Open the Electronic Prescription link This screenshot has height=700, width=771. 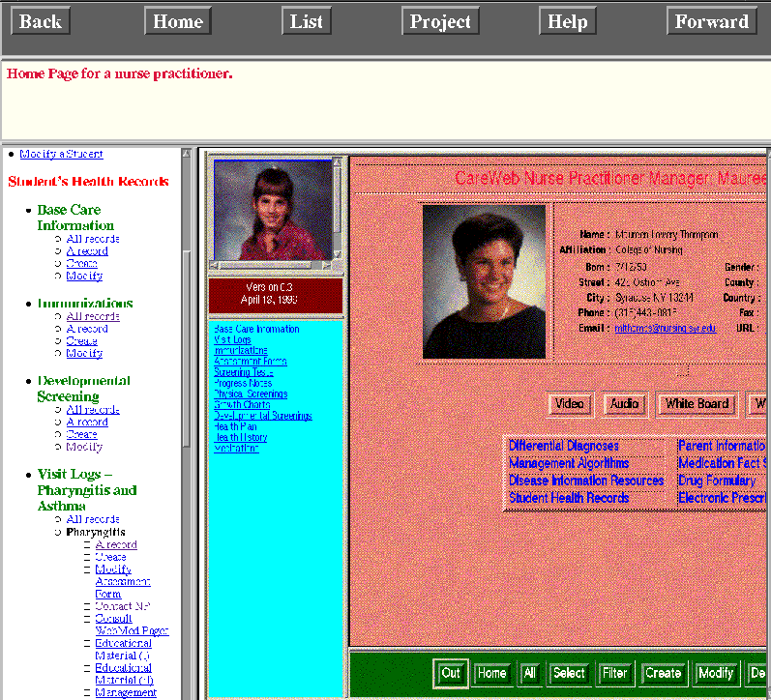tap(722, 498)
